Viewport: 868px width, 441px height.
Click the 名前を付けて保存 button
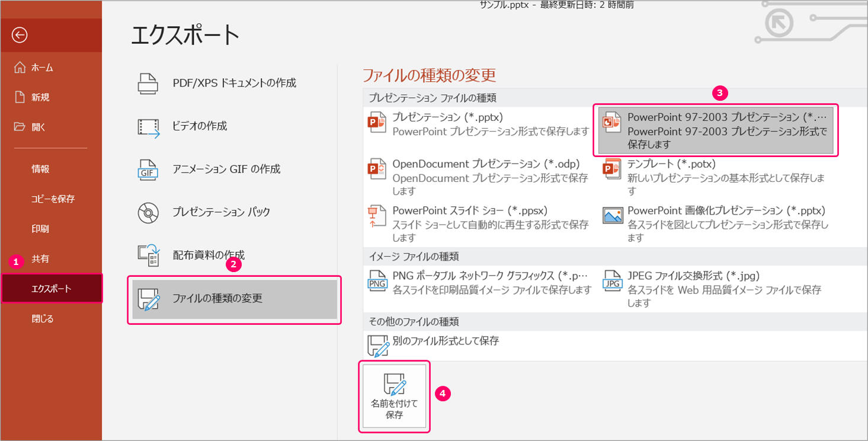[x=395, y=396]
